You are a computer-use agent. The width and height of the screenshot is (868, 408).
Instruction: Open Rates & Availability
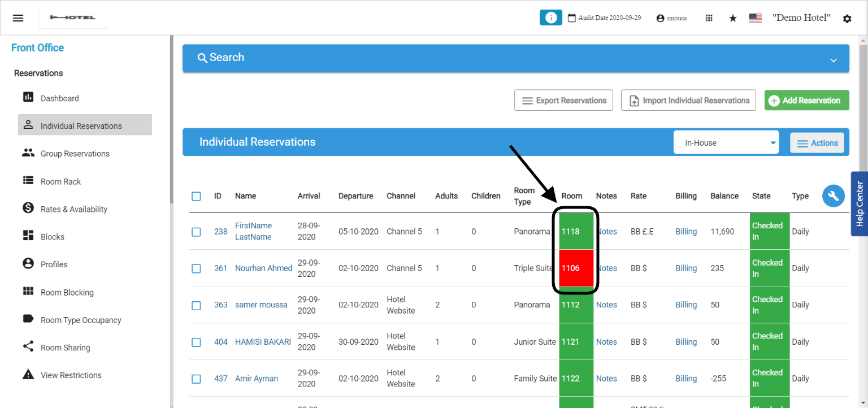click(x=74, y=209)
